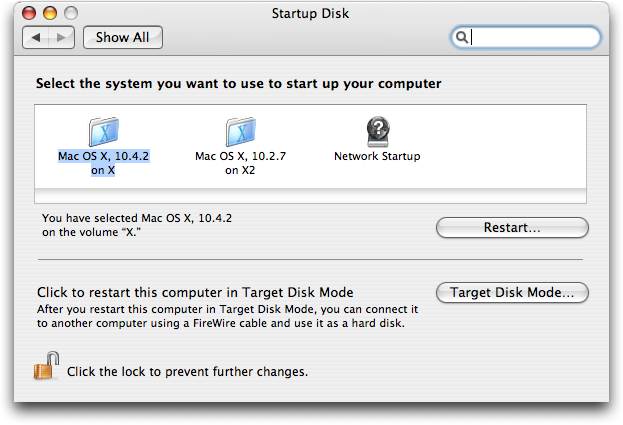Click the Startup Disk window title
623x425 pixels.
point(310,13)
